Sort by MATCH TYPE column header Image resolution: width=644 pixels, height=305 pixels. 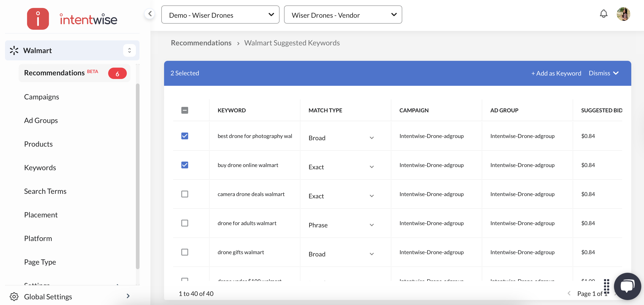pyautogui.click(x=325, y=110)
